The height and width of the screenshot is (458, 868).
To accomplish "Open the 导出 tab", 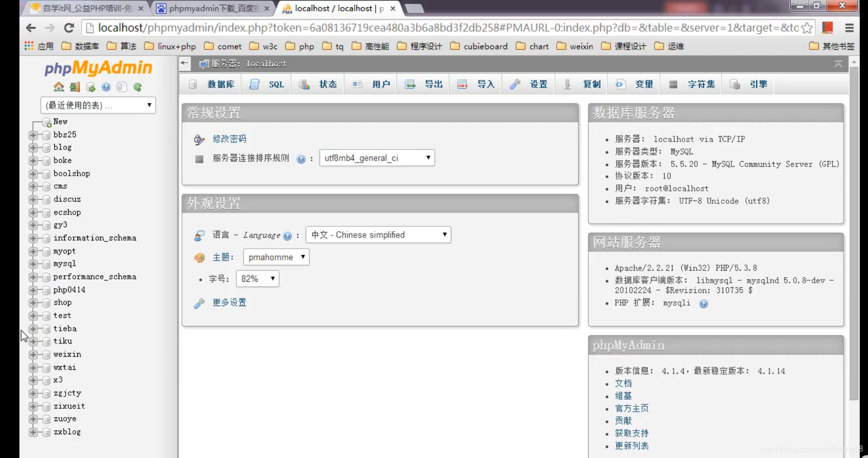I will click(x=424, y=84).
